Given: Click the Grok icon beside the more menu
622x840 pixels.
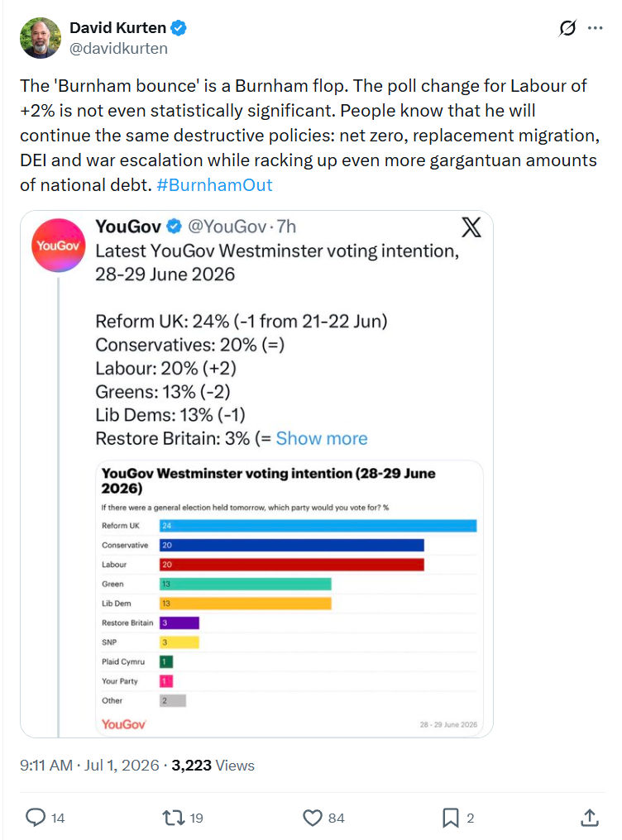Looking at the screenshot, I should tap(567, 28).
